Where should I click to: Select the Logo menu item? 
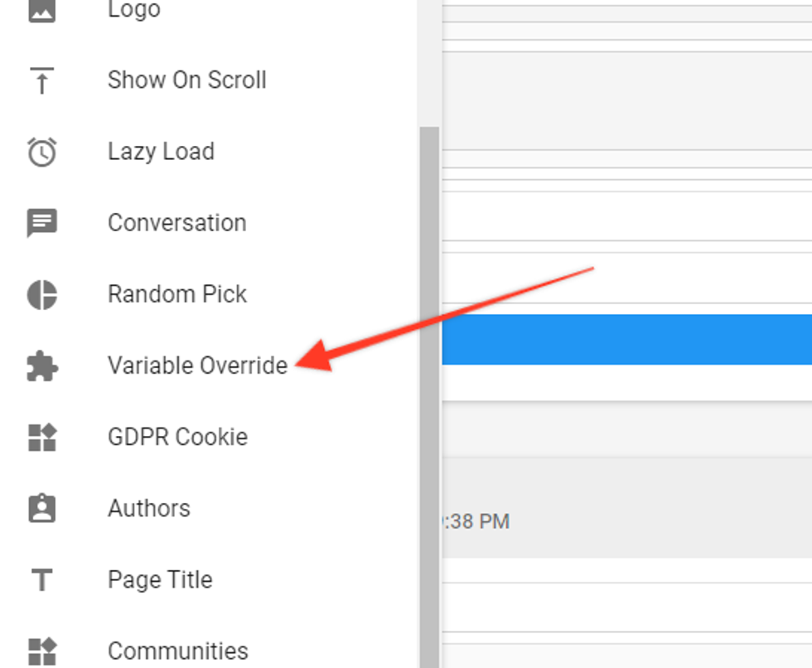coord(134,10)
